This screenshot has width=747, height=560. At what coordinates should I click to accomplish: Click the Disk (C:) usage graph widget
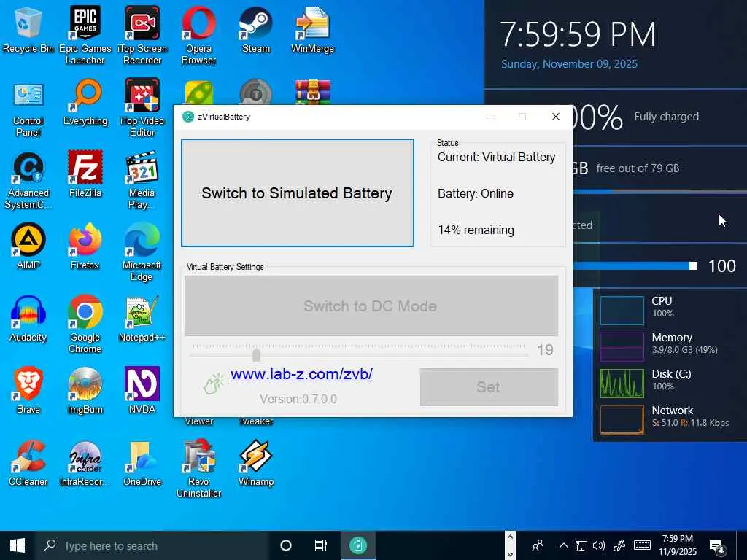pyautogui.click(x=622, y=384)
